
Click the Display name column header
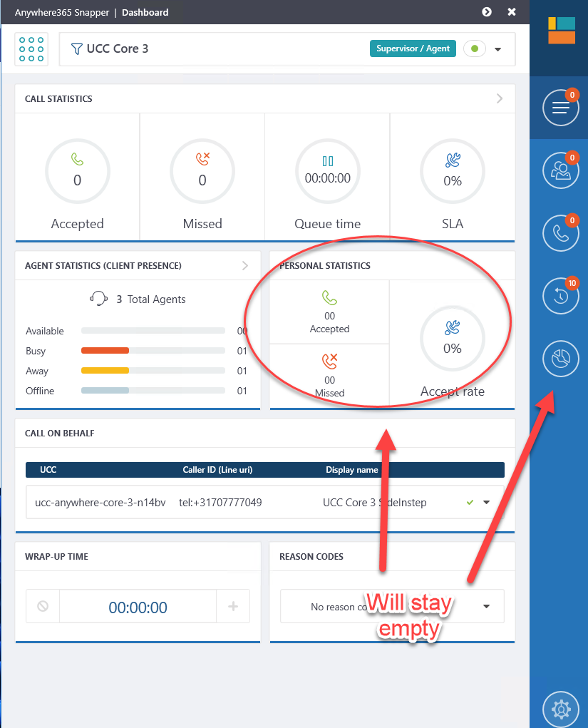[352, 469]
